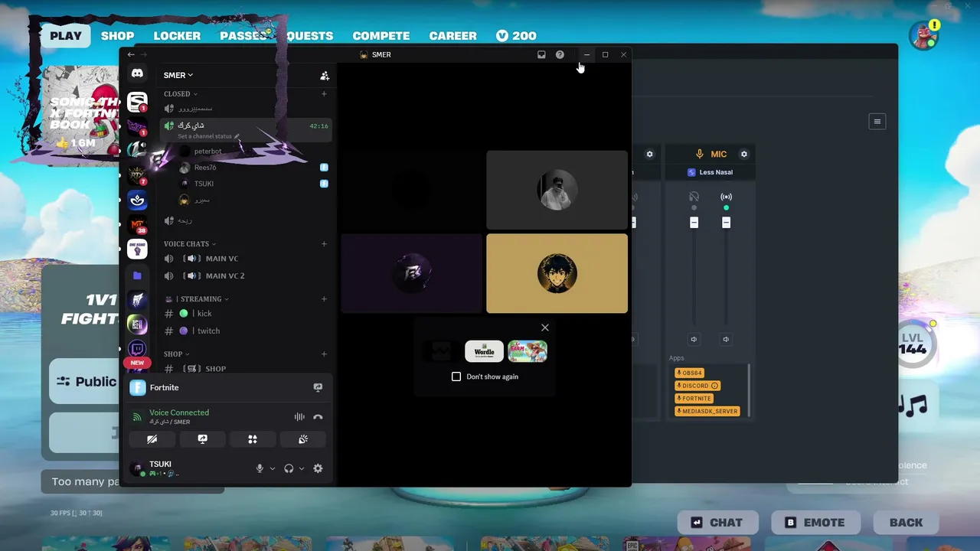Collapse the SHOP category
The width and height of the screenshot is (980, 551).
pos(177,354)
